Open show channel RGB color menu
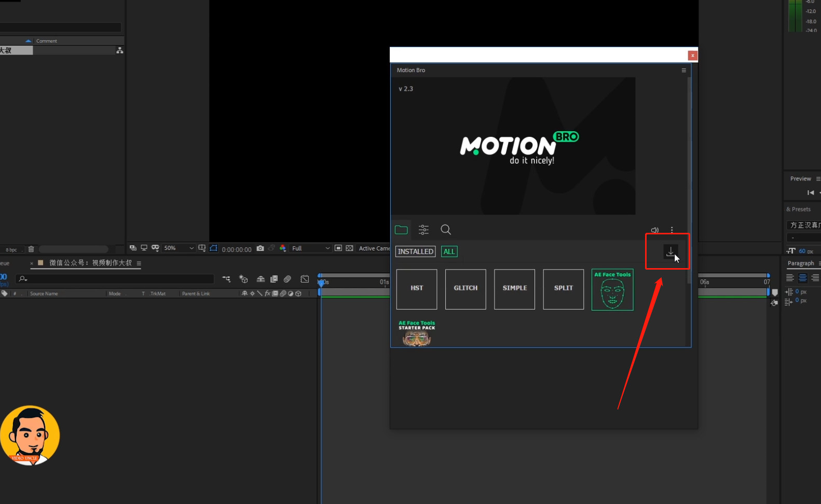 tap(283, 248)
